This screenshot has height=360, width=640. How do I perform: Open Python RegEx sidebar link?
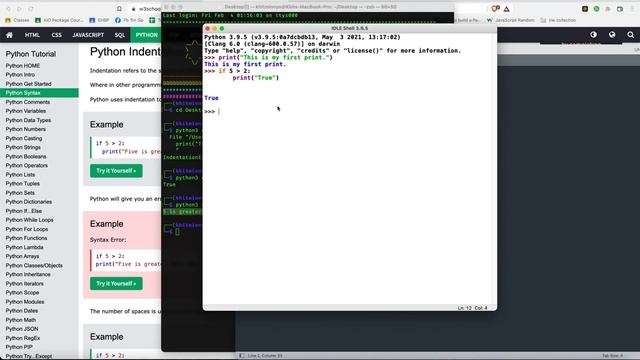pos(23,338)
